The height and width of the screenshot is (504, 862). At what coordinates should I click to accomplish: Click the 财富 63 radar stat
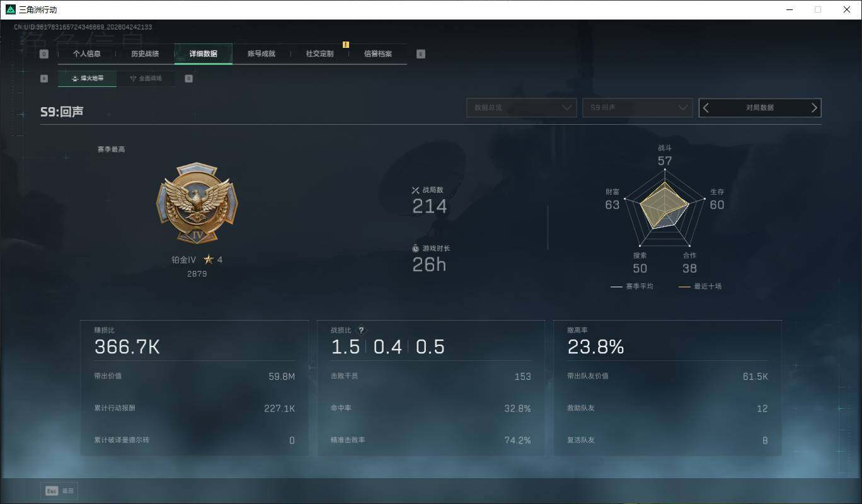click(612, 199)
